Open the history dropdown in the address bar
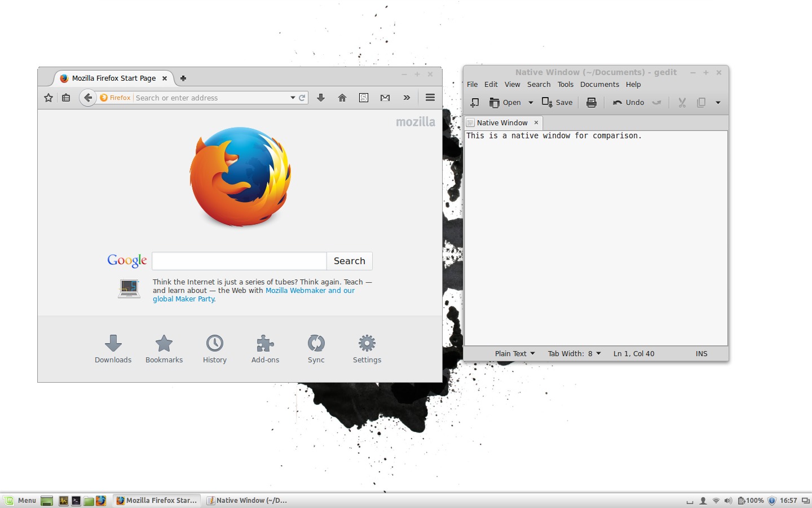The height and width of the screenshot is (508, 812). (293, 98)
